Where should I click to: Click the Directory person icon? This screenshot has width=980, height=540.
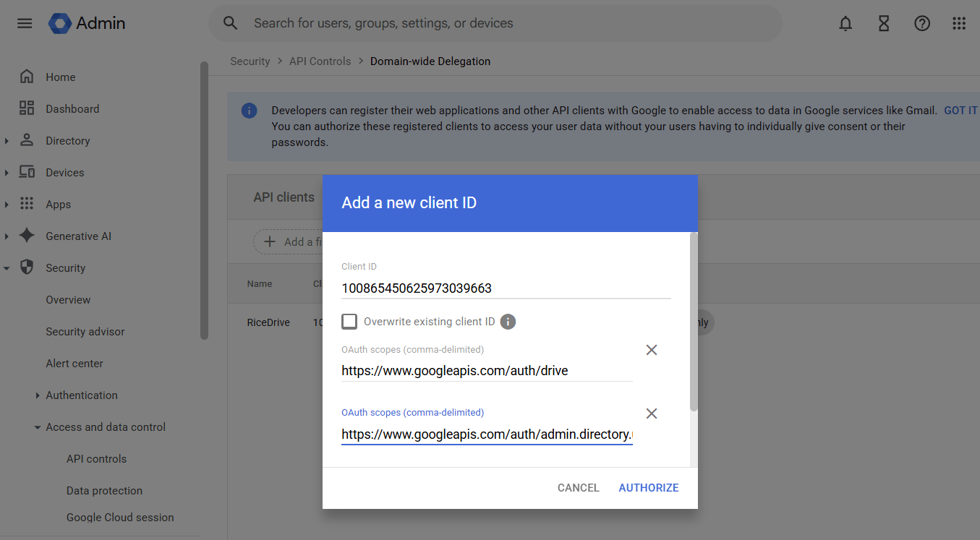[x=27, y=140]
